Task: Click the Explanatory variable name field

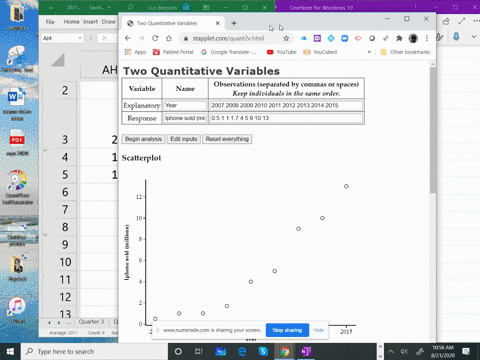Action: (185, 105)
